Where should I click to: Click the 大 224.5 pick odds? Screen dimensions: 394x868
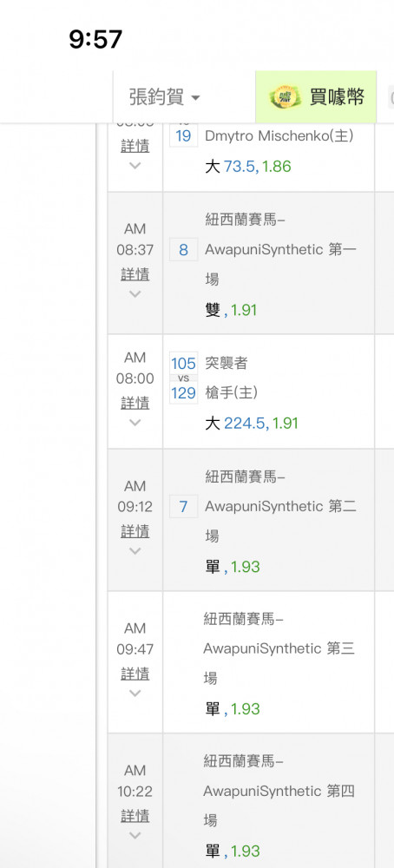pyautogui.click(x=252, y=424)
